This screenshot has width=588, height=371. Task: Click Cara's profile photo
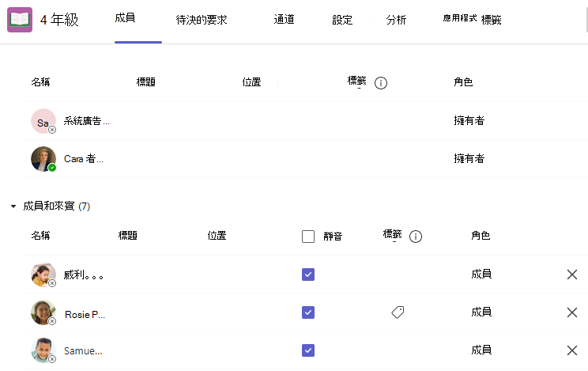pyautogui.click(x=43, y=159)
